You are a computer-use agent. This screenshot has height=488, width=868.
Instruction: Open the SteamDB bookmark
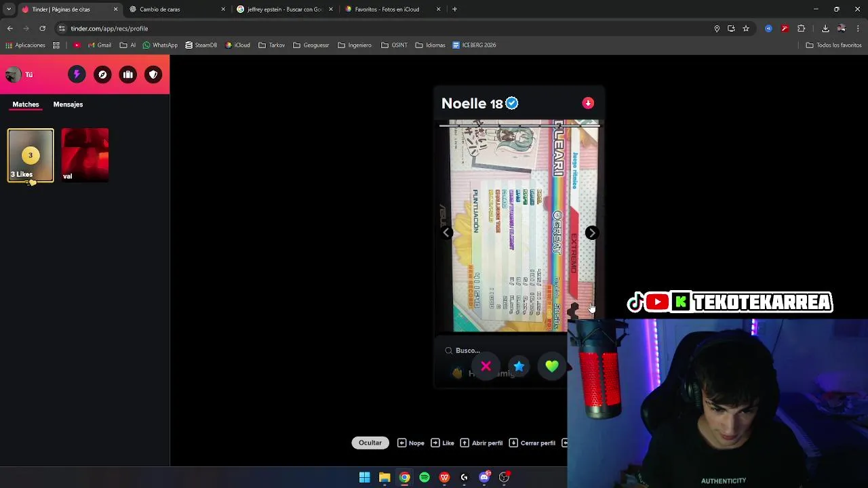point(201,45)
